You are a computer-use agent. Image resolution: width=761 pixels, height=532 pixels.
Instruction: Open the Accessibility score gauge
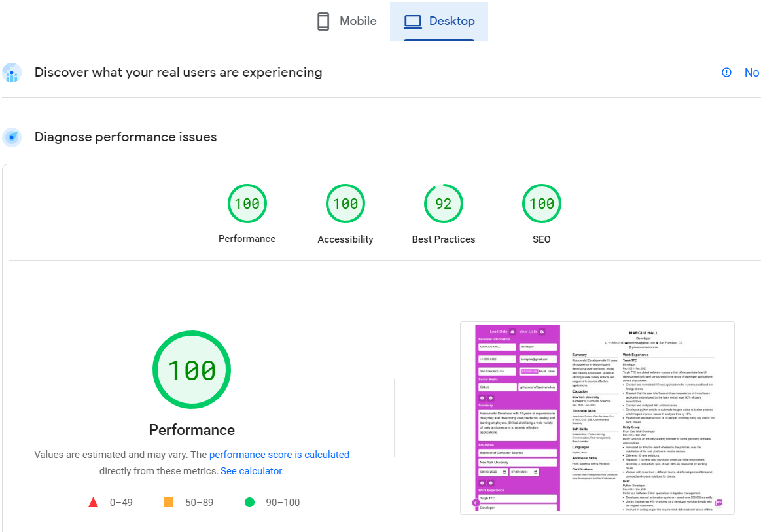(345, 204)
